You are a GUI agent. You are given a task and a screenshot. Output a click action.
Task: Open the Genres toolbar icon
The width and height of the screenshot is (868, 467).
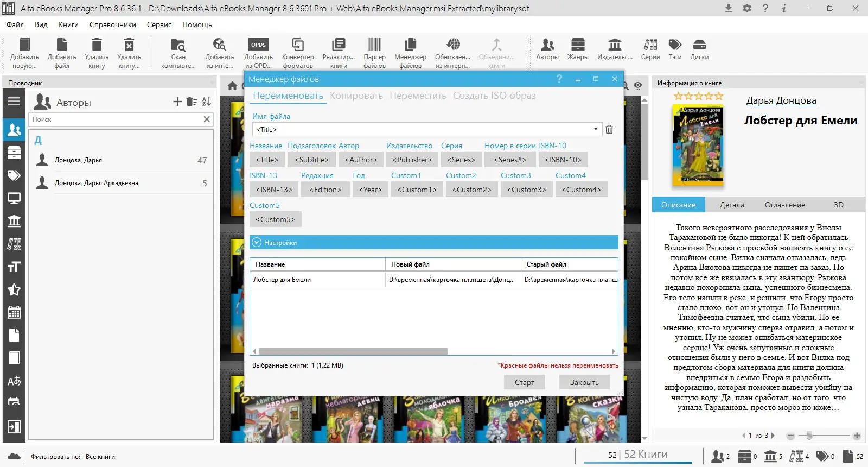578,45
